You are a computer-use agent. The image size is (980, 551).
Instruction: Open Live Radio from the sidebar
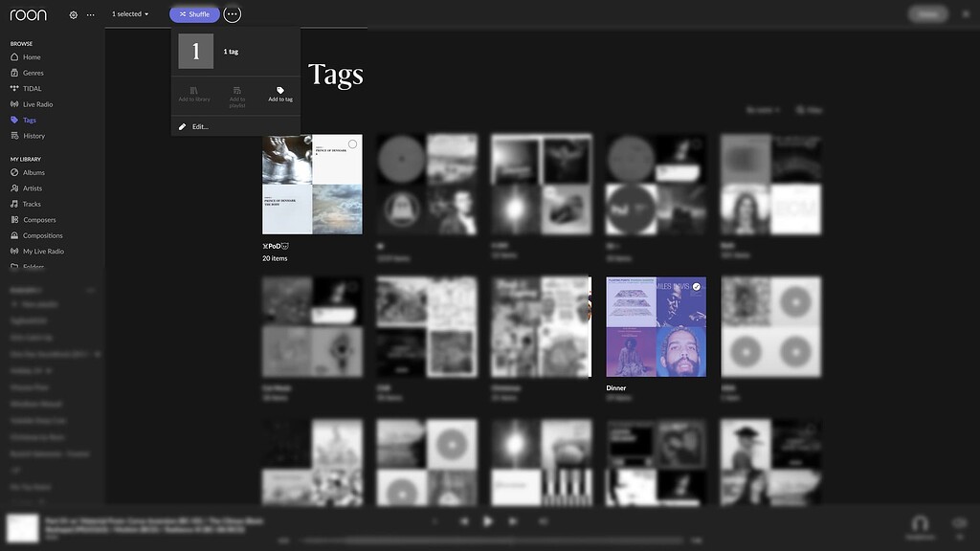tap(34, 103)
